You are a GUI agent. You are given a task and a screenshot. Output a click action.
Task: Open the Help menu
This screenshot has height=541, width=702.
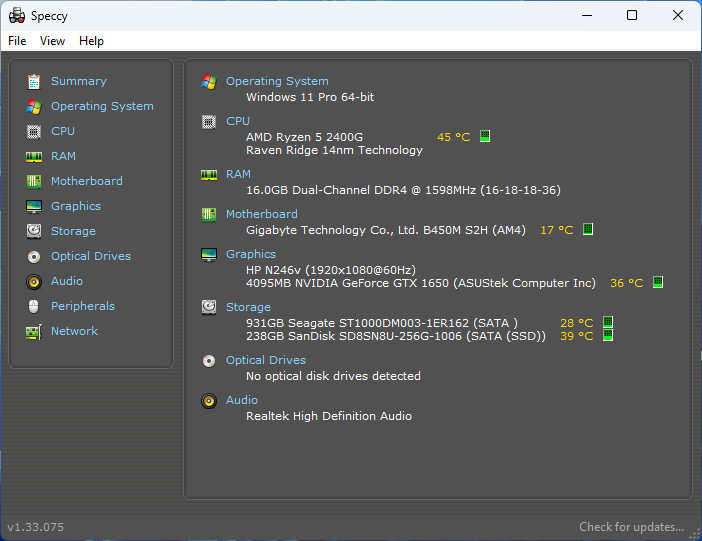pos(91,41)
